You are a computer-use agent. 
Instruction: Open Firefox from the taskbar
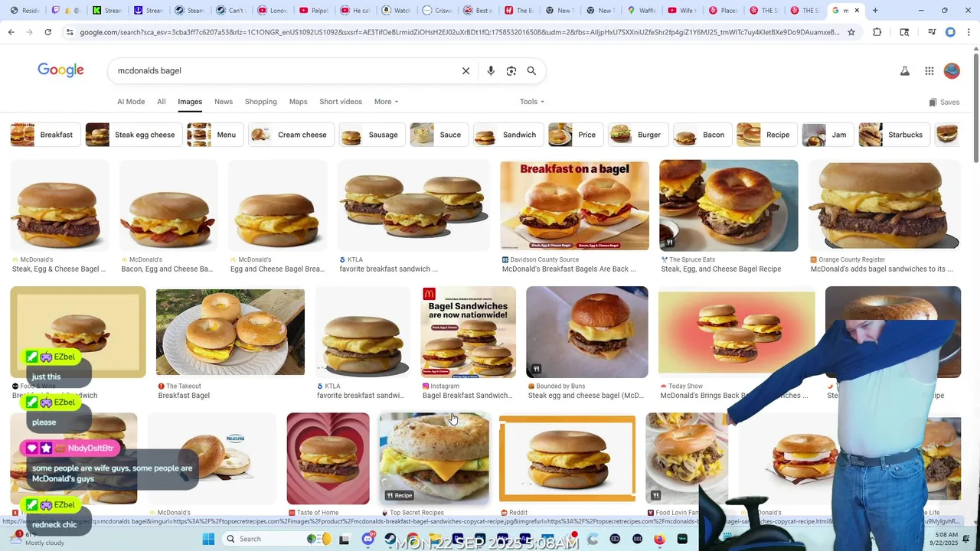[660, 539]
